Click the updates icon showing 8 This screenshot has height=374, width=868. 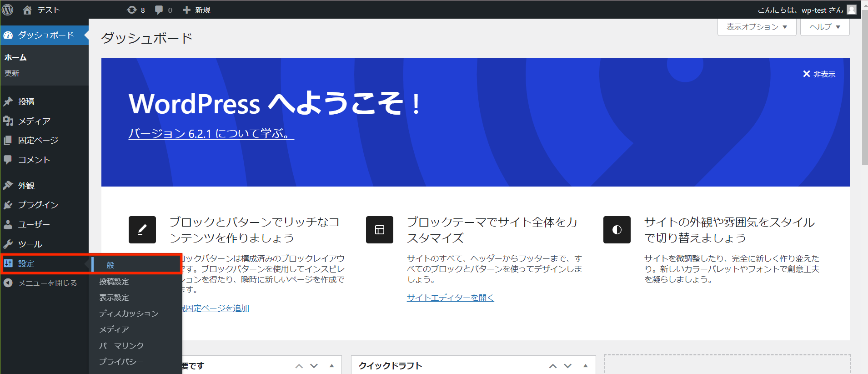click(x=135, y=10)
